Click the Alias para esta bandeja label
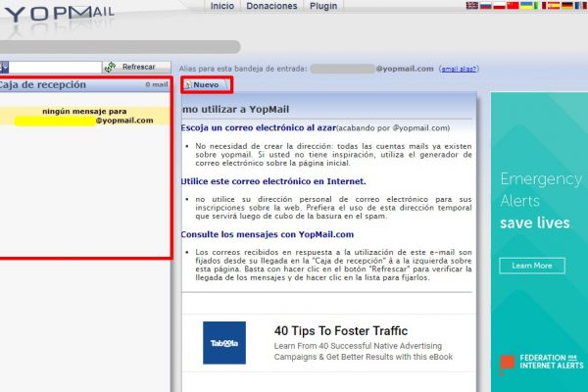The height and width of the screenshot is (392, 588). pyautogui.click(x=243, y=69)
